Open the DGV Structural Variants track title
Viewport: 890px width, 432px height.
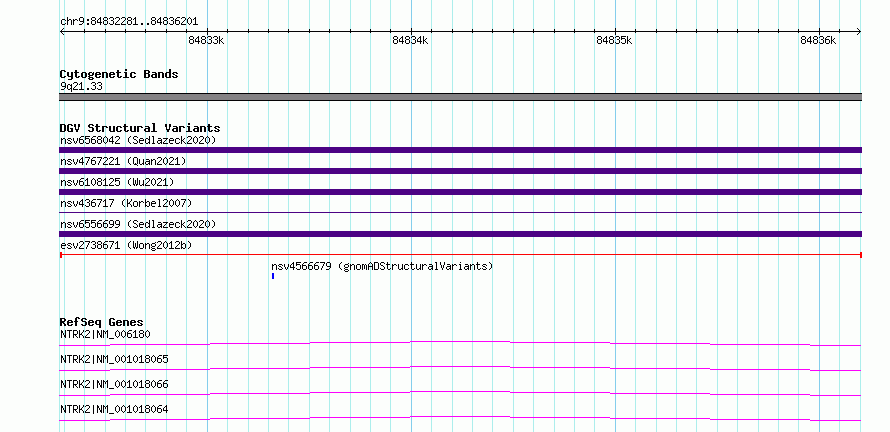tap(140, 128)
